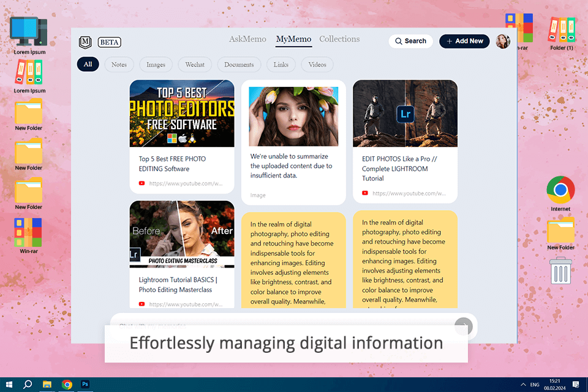Open the Recycle Bin trash icon
The image size is (588, 392).
[560, 271]
